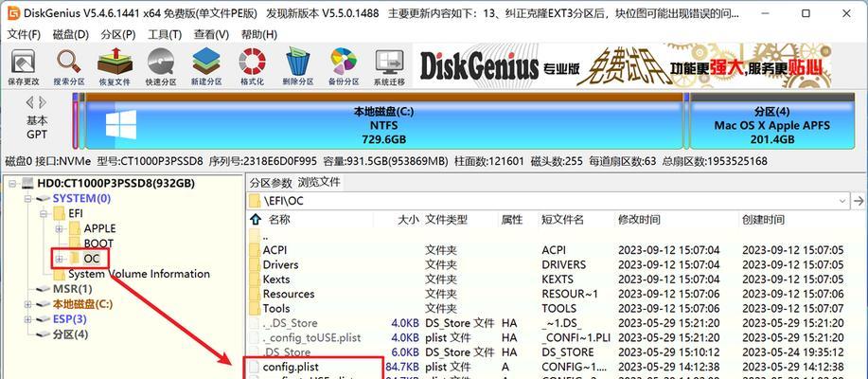Open the 分区(P) menu
The width and height of the screenshot is (868, 379).
pos(118,34)
